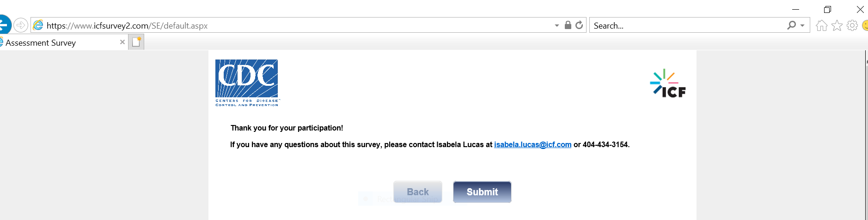Expand the address bar autocomplete dropdown
The width and height of the screenshot is (868, 220).
(x=557, y=25)
